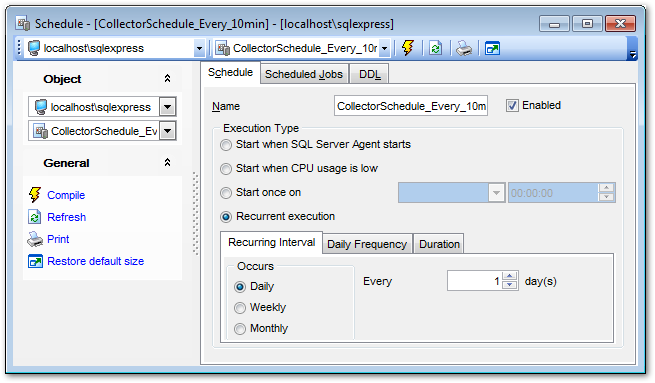Open the Duration tab
This screenshot has width=655, height=383.
[439, 244]
